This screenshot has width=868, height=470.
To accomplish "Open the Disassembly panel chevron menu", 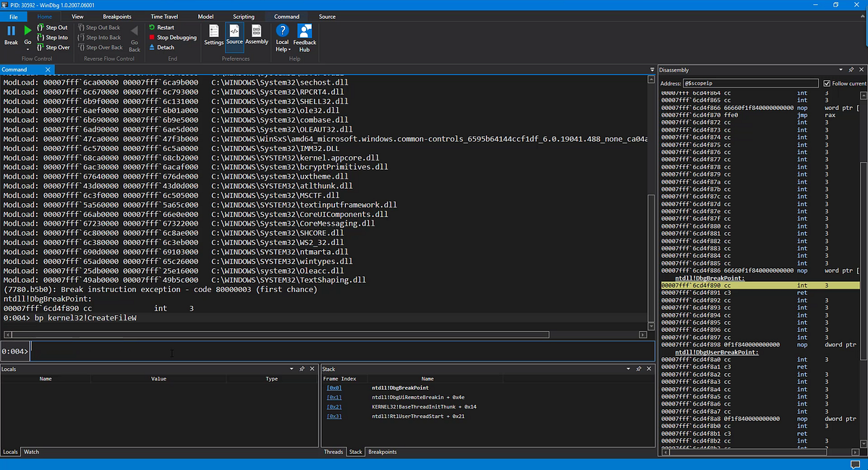I will 842,69.
